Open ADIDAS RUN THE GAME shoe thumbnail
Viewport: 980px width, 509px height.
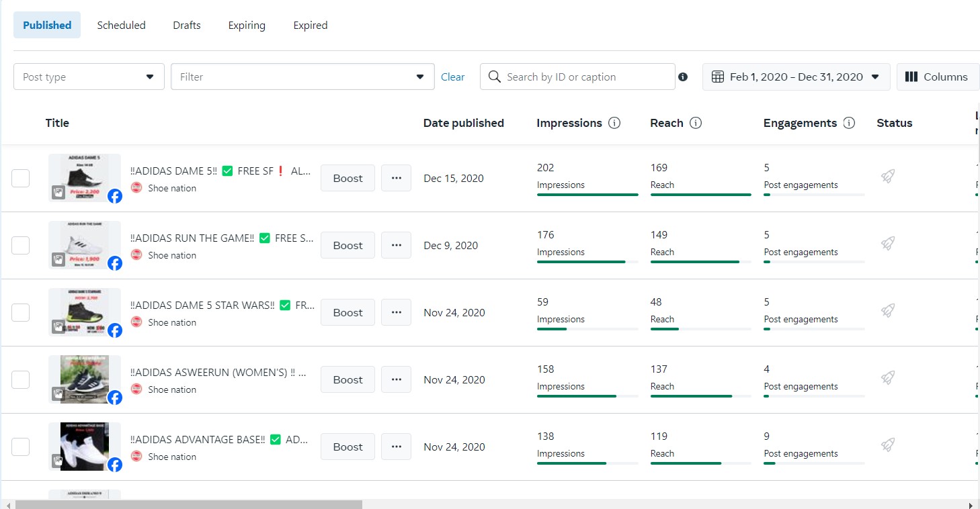(x=85, y=244)
